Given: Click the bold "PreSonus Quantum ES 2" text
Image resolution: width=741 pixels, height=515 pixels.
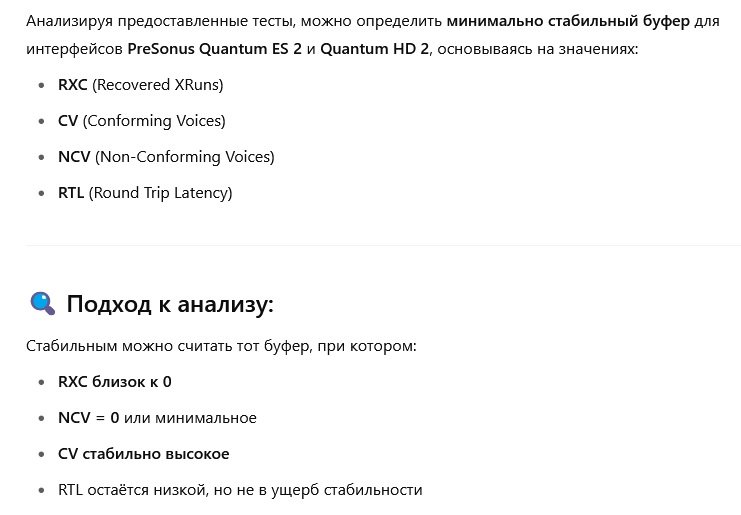Looking at the screenshot, I should (215, 49).
